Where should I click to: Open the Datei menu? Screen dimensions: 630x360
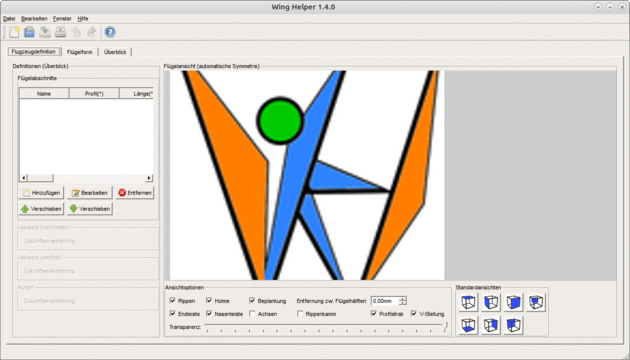coord(9,18)
